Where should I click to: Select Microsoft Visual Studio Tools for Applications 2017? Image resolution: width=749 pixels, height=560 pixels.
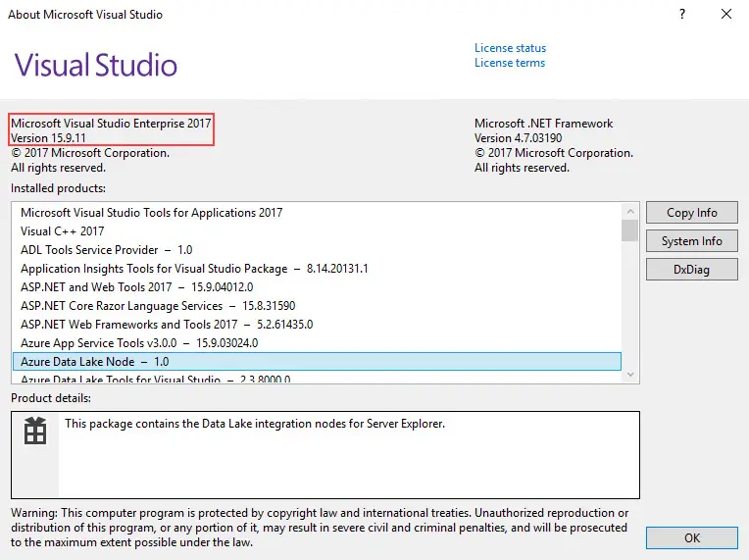[318, 213]
